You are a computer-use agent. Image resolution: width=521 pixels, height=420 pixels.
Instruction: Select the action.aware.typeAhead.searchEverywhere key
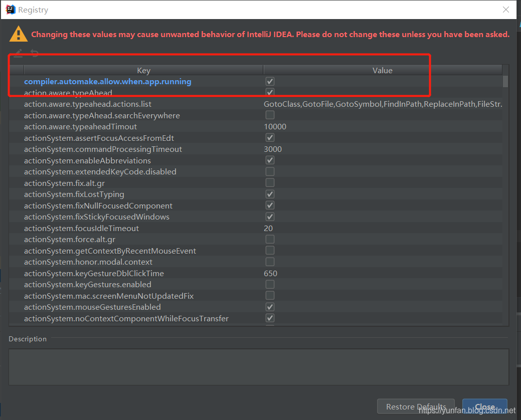pyautogui.click(x=102, y=115)
